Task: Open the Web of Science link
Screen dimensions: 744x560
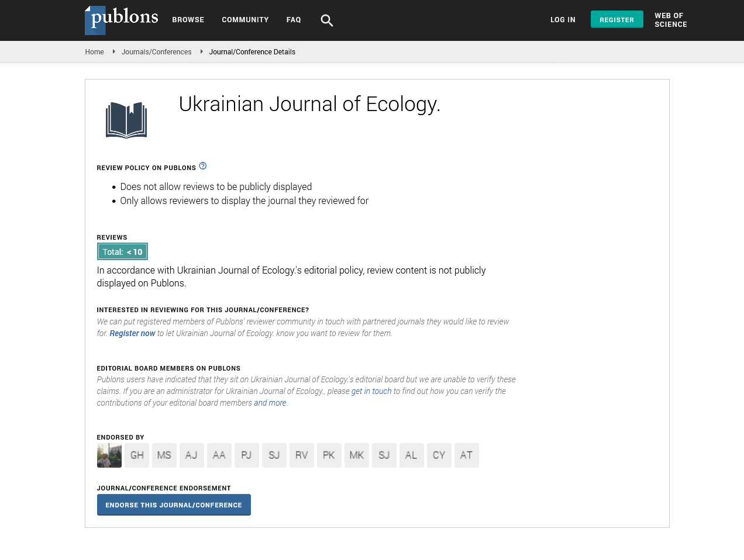Action: (670, 20)
